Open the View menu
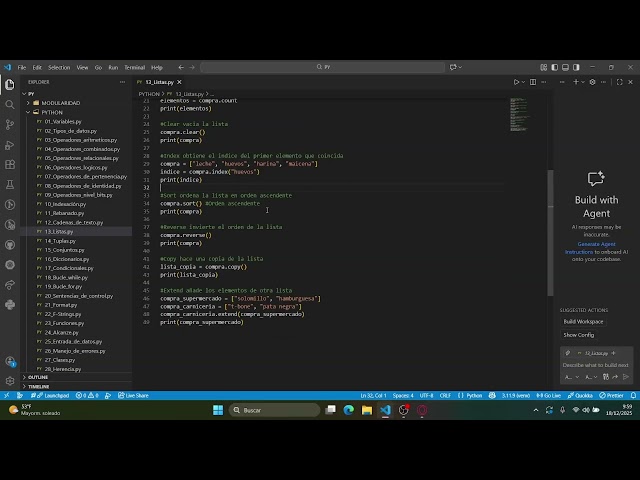This screenshot has height=480, width=640. [x=82, y=67]
